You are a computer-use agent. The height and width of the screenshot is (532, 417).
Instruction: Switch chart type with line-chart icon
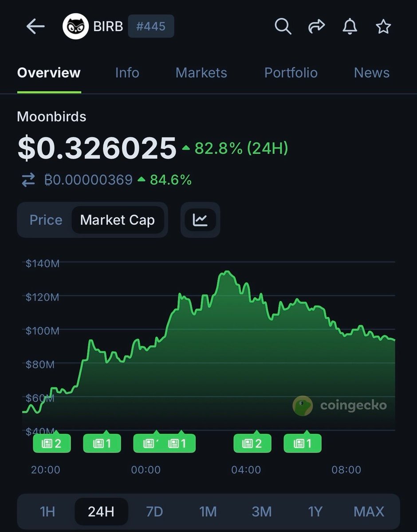coord(200,220)
